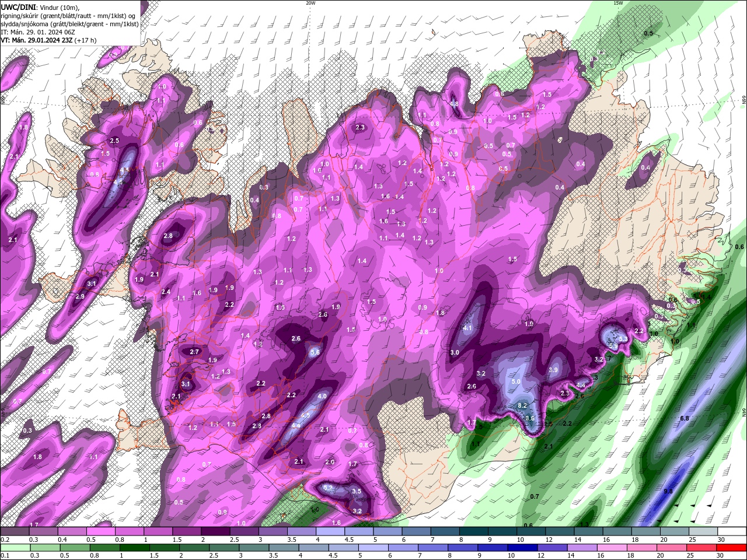The height and width of the screenshot is (560, 747).
Task: Click the 5.6 snowfall value
Action: pyautogui.click(x=315, y=352)
